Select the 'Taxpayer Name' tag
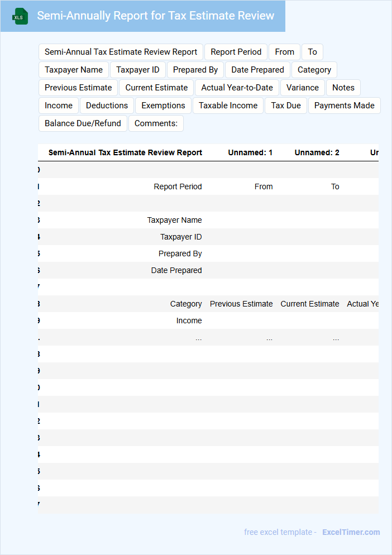Image resolution: width=392 pixels, height=555 pixels. pos(74,70)
